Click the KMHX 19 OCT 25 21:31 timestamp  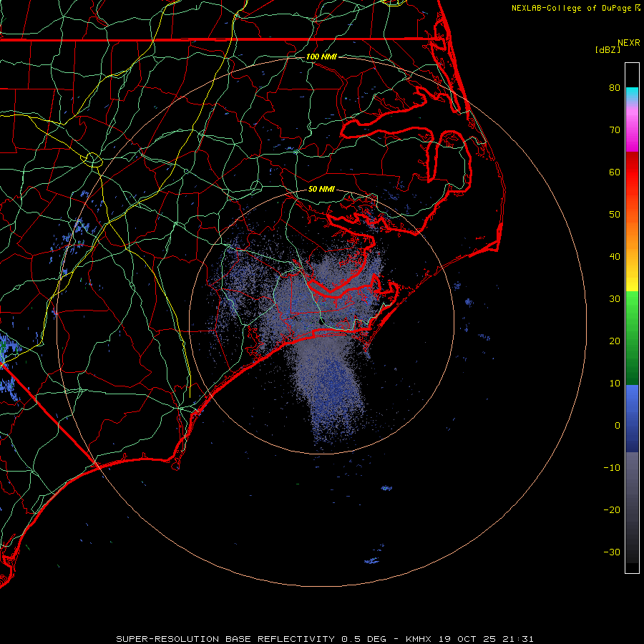469,639
